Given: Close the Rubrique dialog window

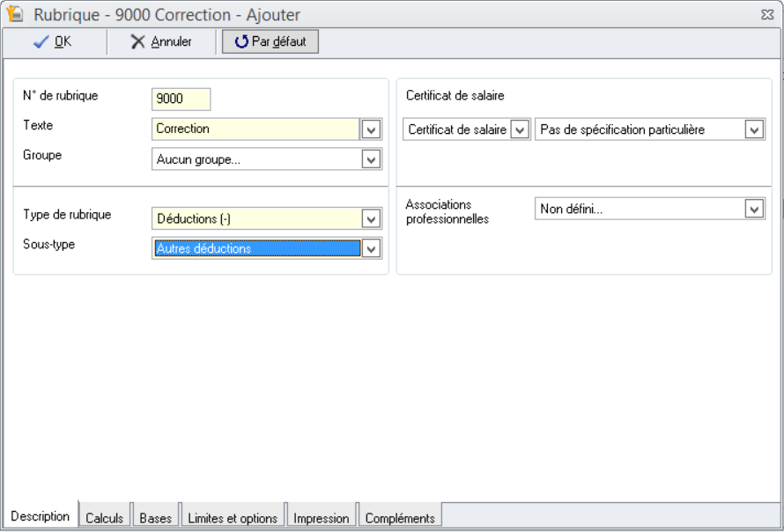Looking at the screenshot, I should point(766,15).
